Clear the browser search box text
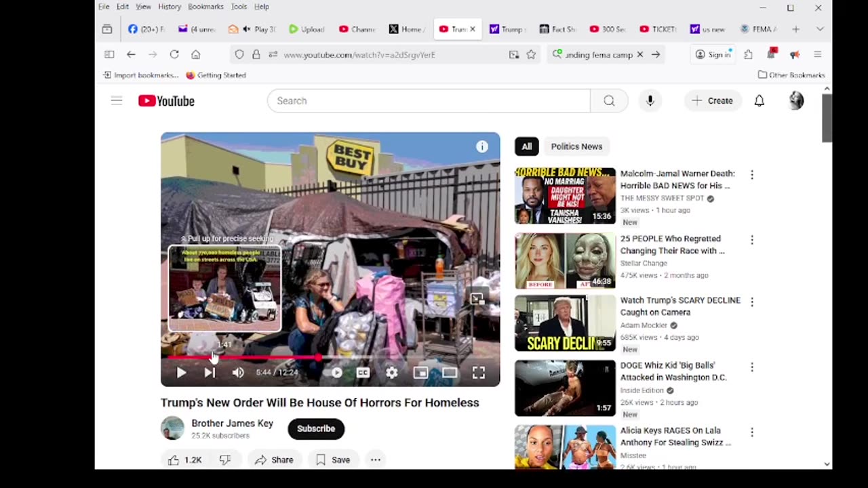Viewport: 868px width, 488px height. tap(639, 54)
